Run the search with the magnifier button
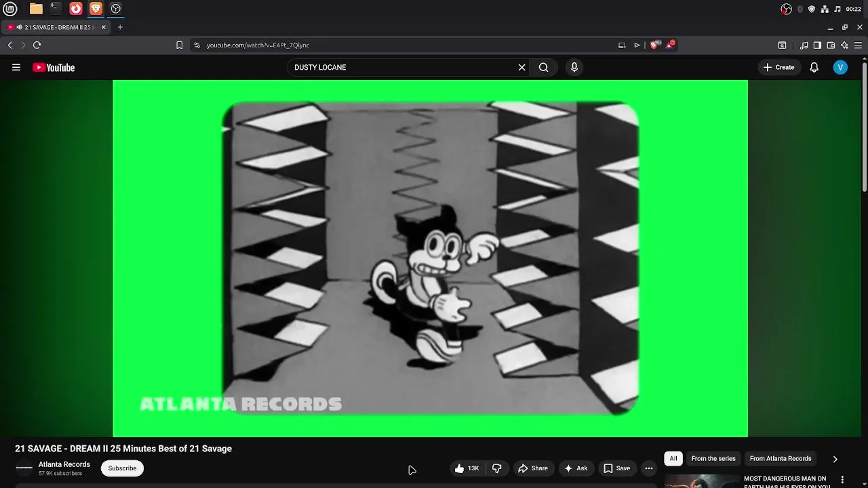 [x=543, y=67]
